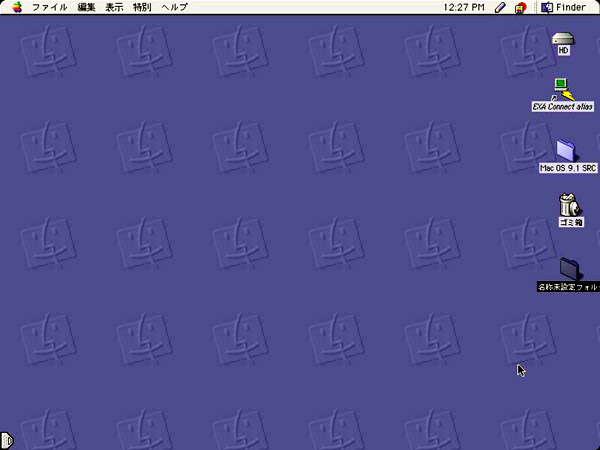Expand the Finder application switcher menu

pos(565,7)
